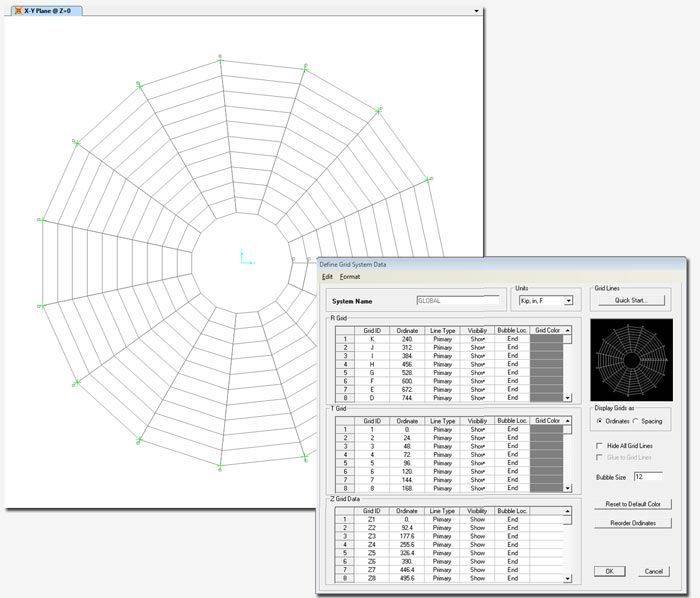Select Grid ID cell E in R Grid
This screenshot has width=700, height=598.
pyautogui.click(x=372, y=390)
